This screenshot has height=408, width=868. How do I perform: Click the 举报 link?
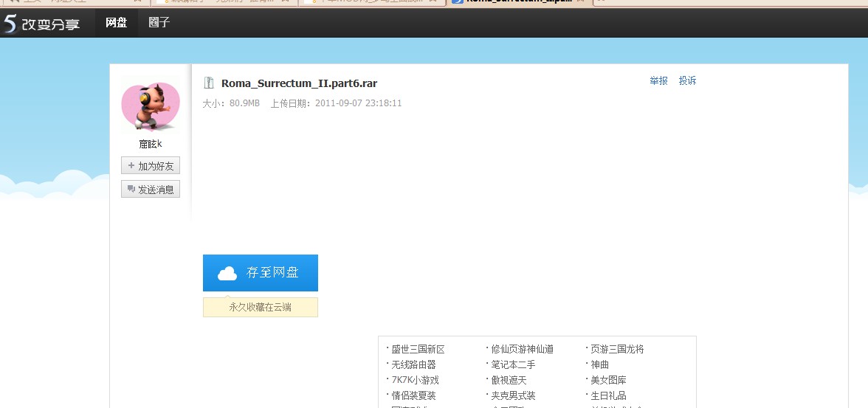[658, 80]
